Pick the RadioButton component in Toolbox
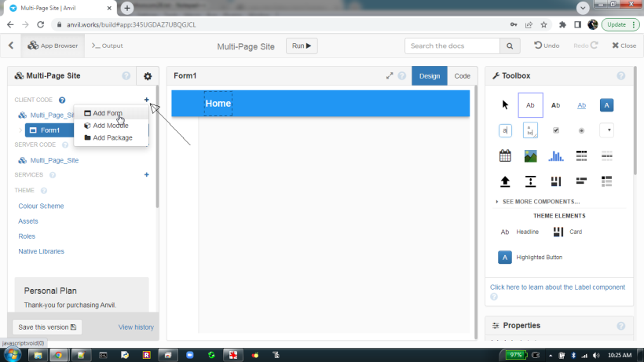The width and height of the screenshot is (644, 362). [x=581, y=130]
